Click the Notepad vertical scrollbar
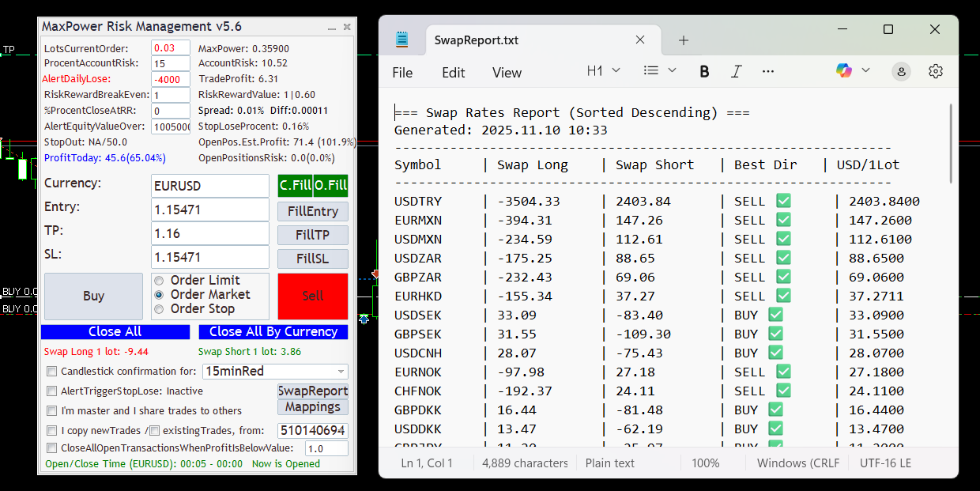 point(952,142)
